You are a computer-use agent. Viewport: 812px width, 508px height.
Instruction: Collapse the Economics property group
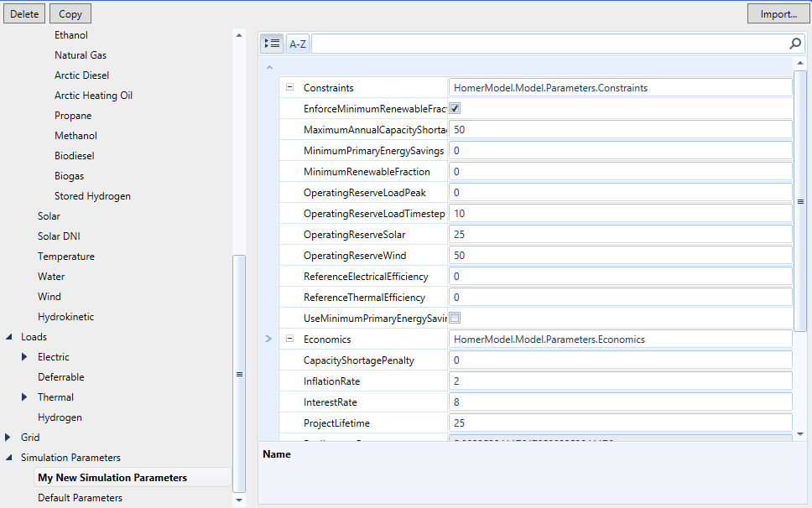[289, 339]
